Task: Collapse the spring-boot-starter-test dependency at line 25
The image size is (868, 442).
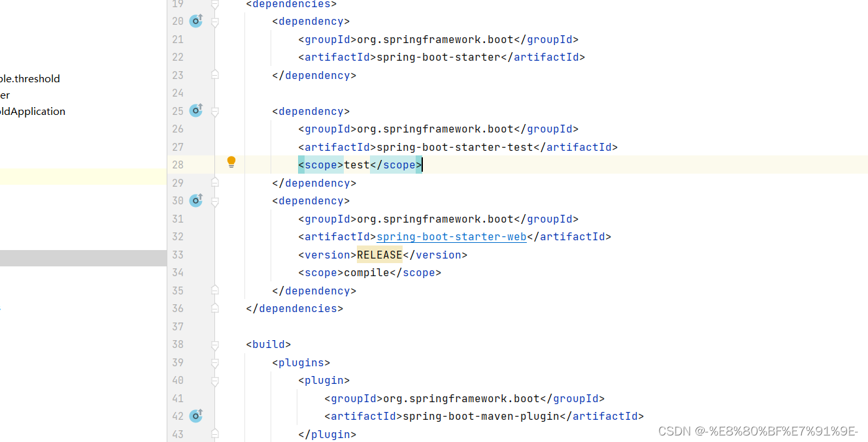Action: 214,110
